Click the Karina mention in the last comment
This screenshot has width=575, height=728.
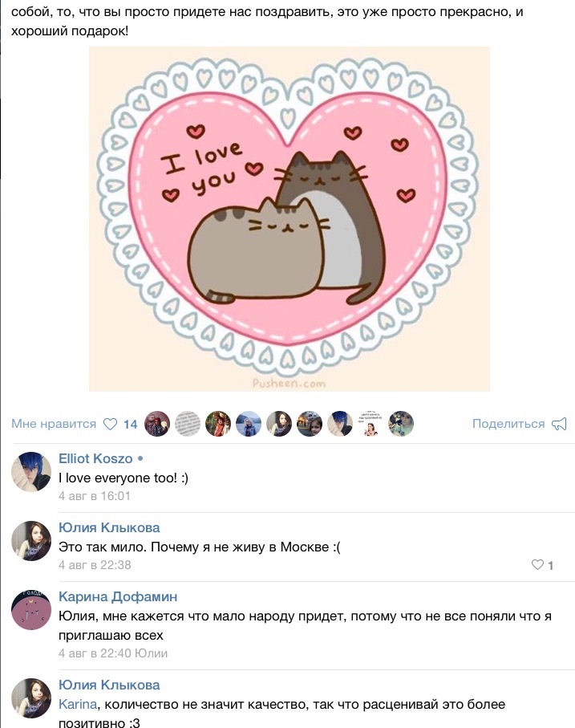coord(78,704)
